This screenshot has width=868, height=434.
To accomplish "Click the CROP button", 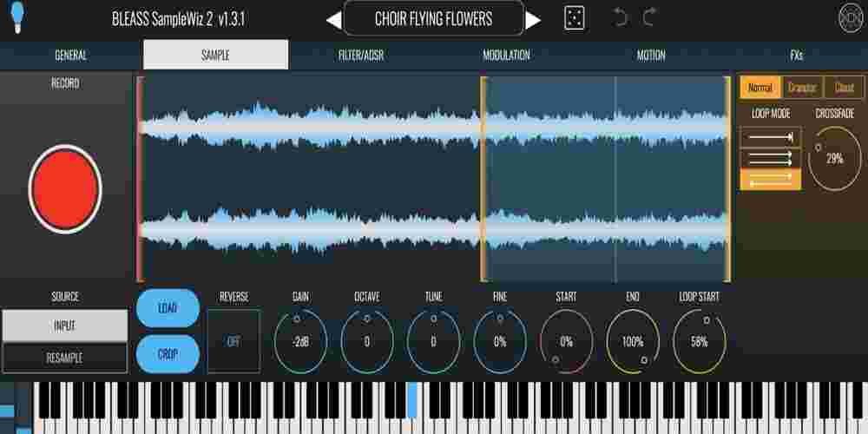I will [168, 354].
